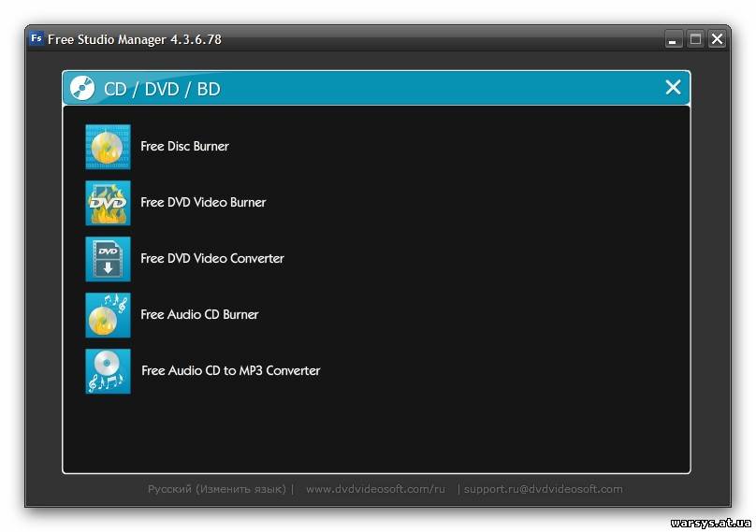Launch via the Free Audio CD Burner icon

(108, 315)
